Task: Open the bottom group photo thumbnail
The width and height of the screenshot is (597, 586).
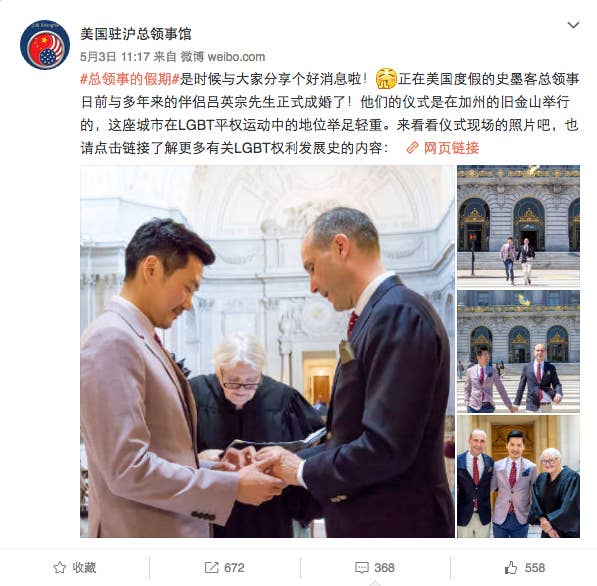Action: [x=518, y=476]
